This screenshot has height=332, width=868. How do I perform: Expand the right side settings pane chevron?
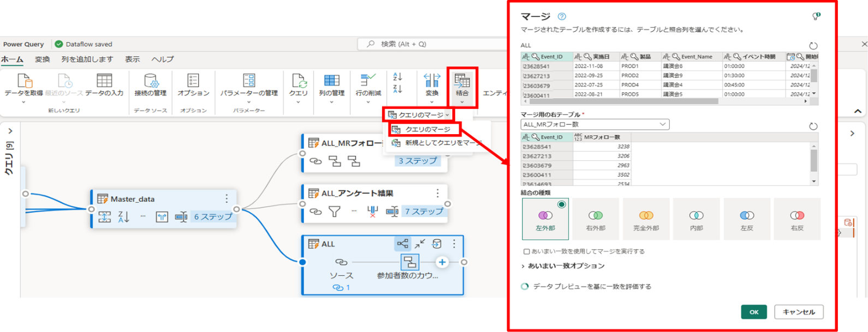[852, 134]
